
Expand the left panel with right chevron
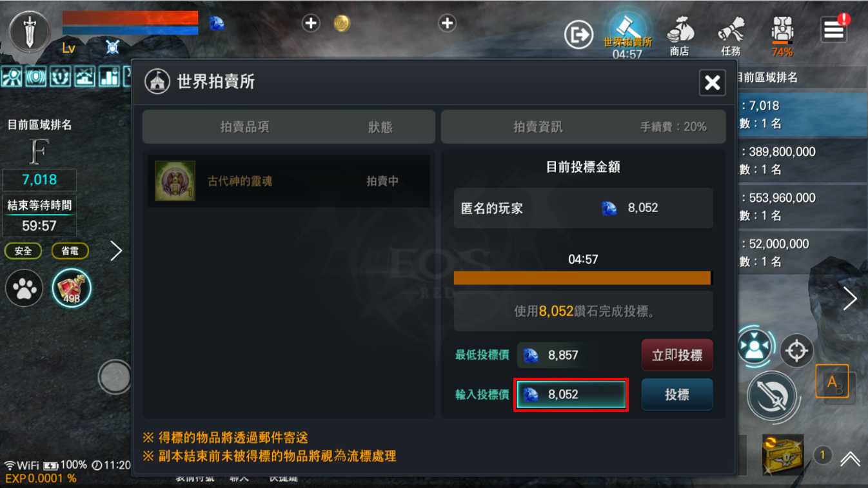[116, 251]
